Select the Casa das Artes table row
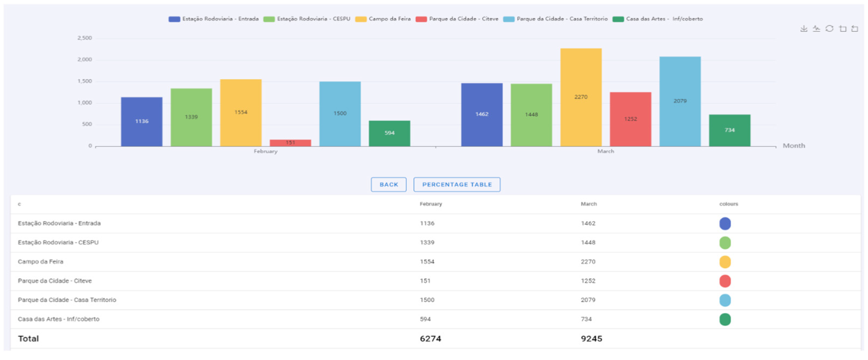This screenshot has width=868, height=360. [59, 319]
